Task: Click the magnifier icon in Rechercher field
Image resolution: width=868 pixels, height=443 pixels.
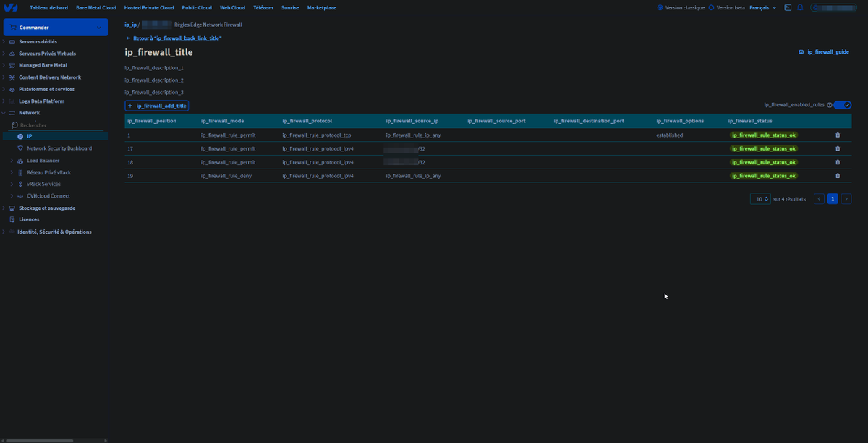Action: click(14, 125)
